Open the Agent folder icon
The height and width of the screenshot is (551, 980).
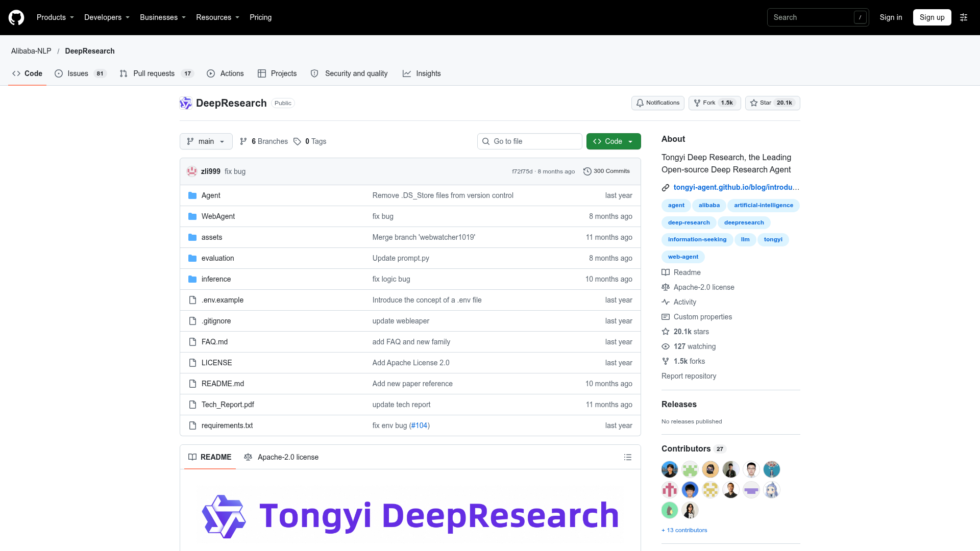[192, 195]
